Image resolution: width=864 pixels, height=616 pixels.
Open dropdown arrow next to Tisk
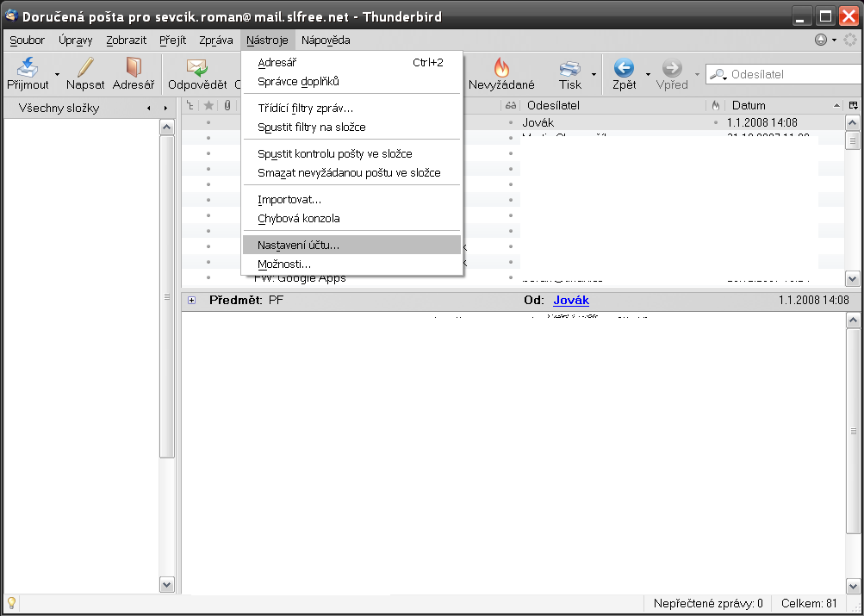click(594, 75)
